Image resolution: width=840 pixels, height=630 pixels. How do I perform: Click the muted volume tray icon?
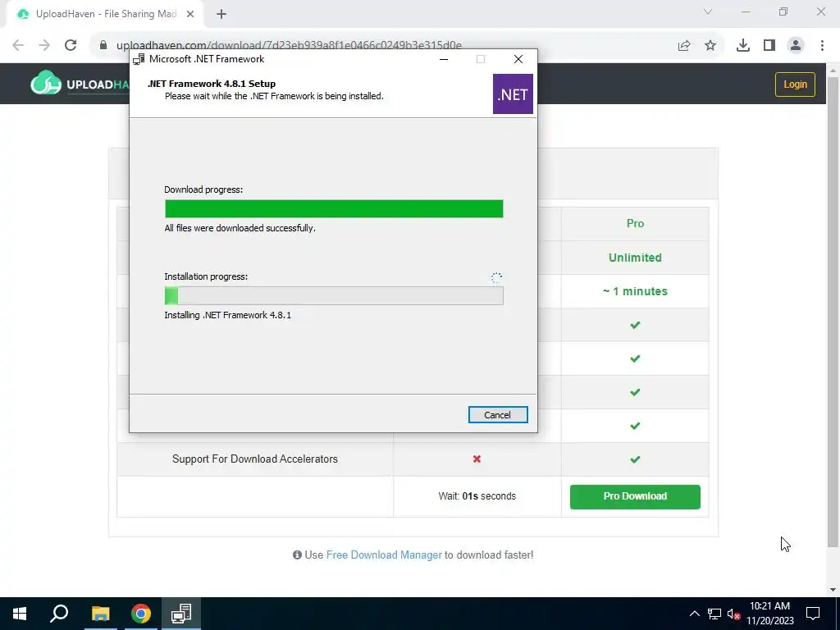[x=733, y=614]
